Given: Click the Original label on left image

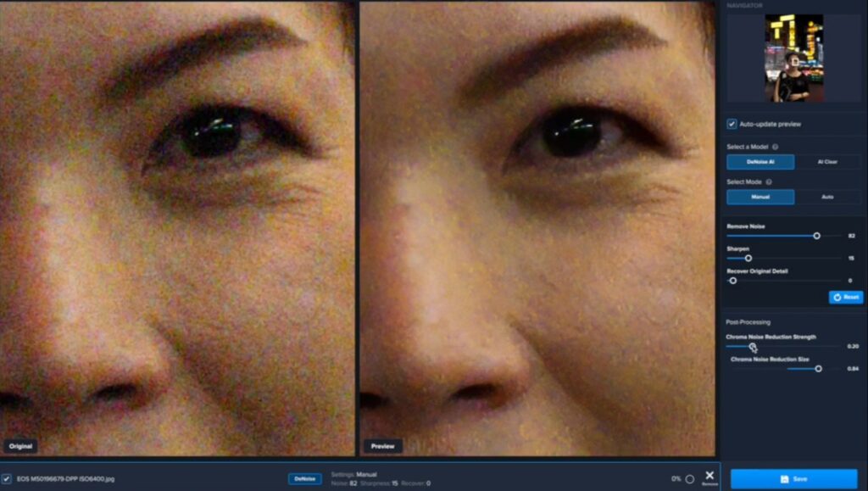Looking at the screenshot, I should click(19, 446).
